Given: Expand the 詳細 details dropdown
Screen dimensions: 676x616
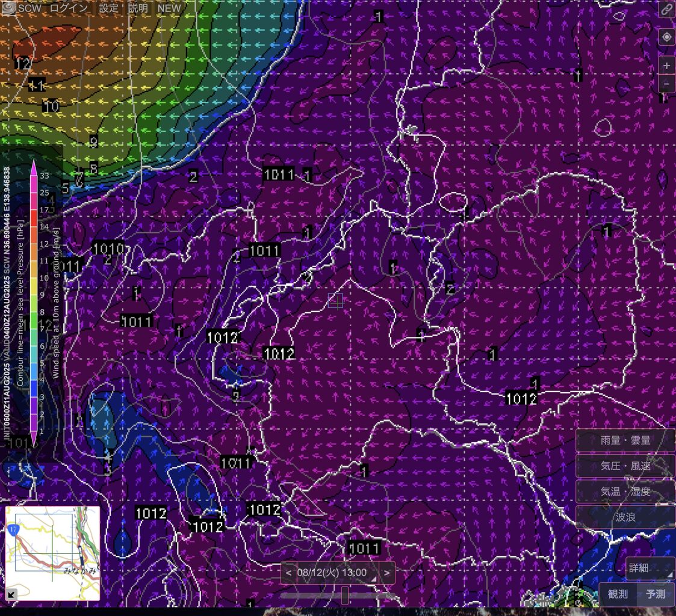Looking at the screenshot, I should coord(650,568).
